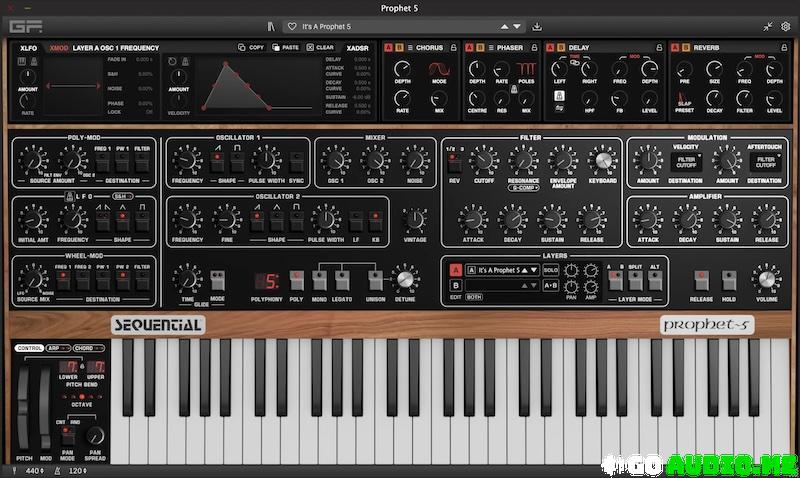The width and height of the screenshot is (800, 478).
Task: Open the XADSR tab
Action: [x=357, y=48]
